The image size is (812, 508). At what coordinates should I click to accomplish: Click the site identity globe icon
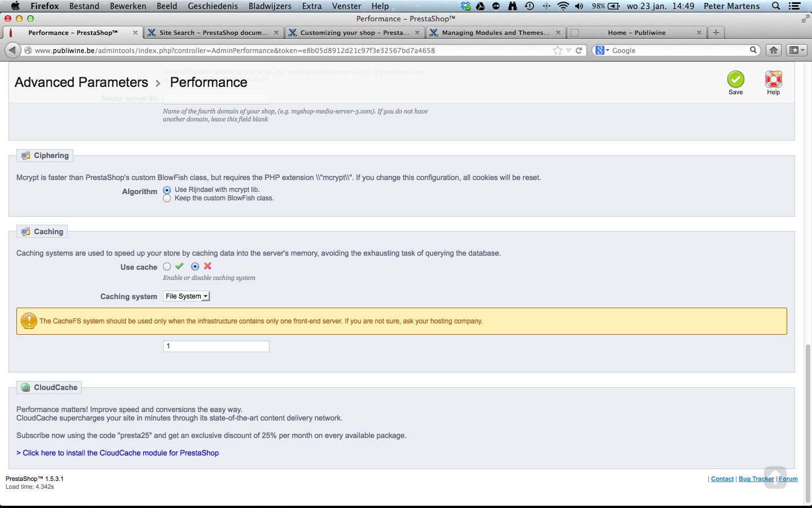coord(28,50)
